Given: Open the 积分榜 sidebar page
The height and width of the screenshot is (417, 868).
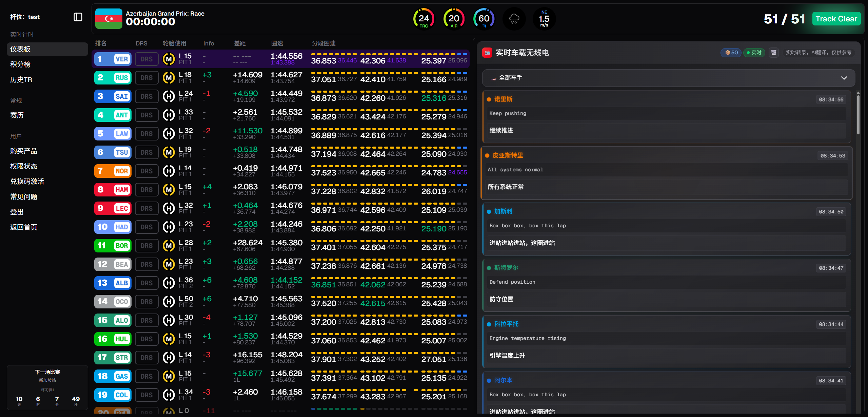Looking at the screenshot, I should pyautogui.click(x=21, y=64).
